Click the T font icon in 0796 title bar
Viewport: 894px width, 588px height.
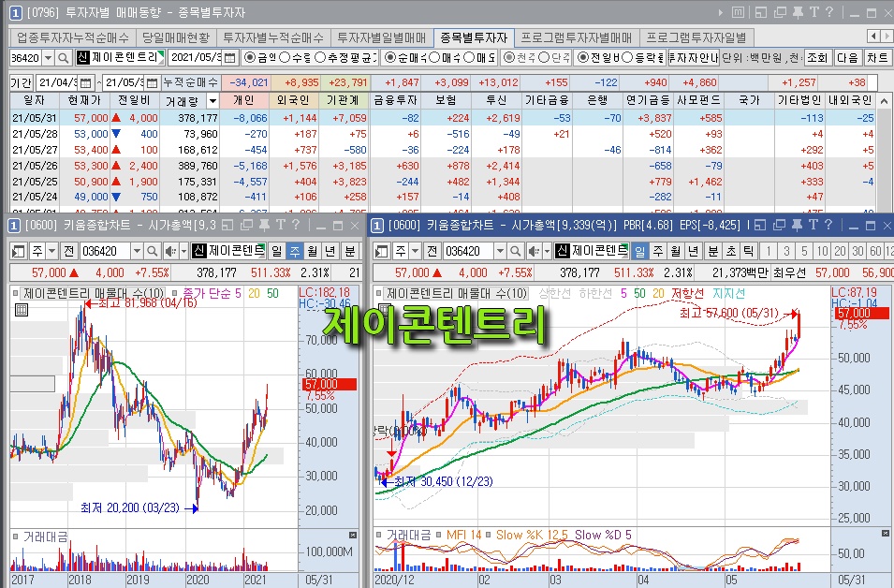(814, 12)
